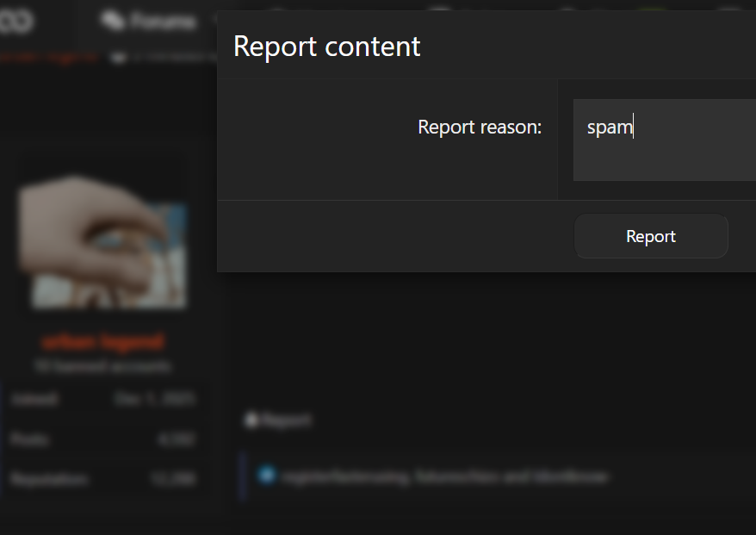Click the small Report flag icon under the post
This screenshot has height=535, width=756.
pos(251,420)
